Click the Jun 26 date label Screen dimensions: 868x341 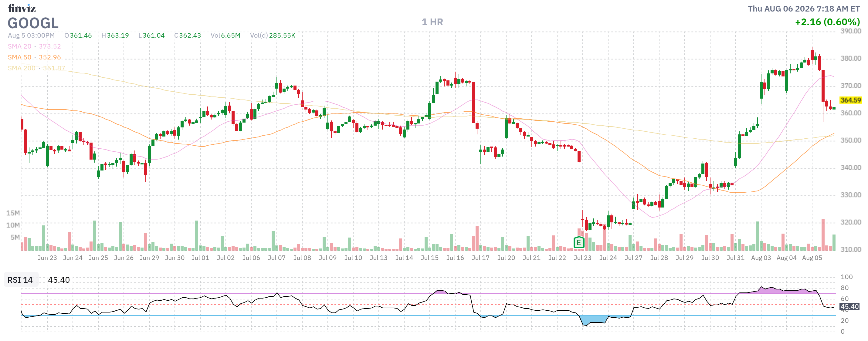[124, 258]
